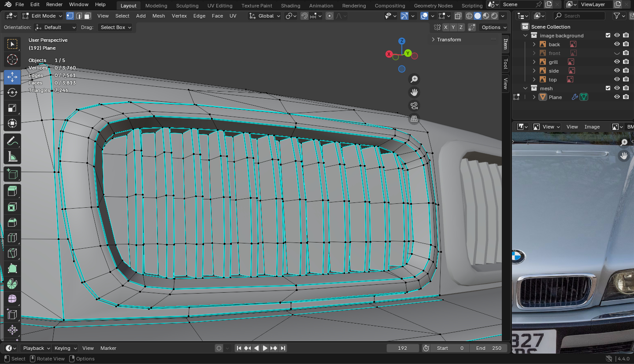The width and height of the screenshot is (634, 364).
Task: Uncheck the mesh collection checkbox
Action: [x=608, y=88]
